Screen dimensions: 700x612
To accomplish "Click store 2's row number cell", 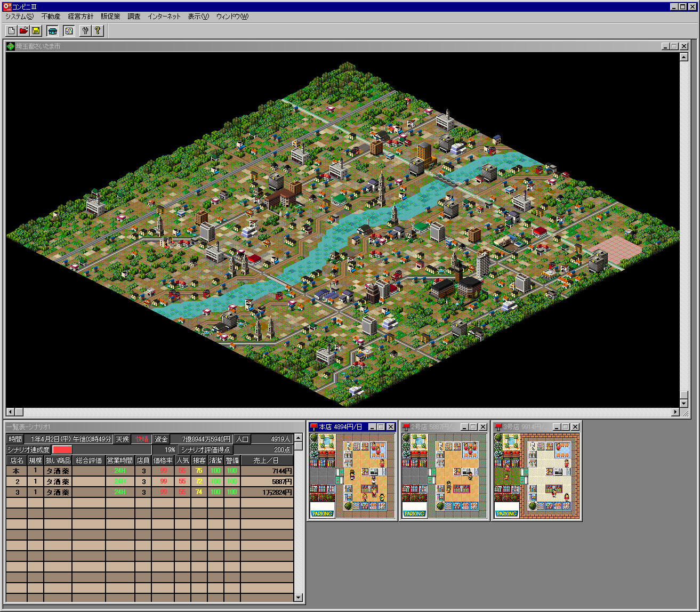I will pyautogui.click(x=17, y=481).
